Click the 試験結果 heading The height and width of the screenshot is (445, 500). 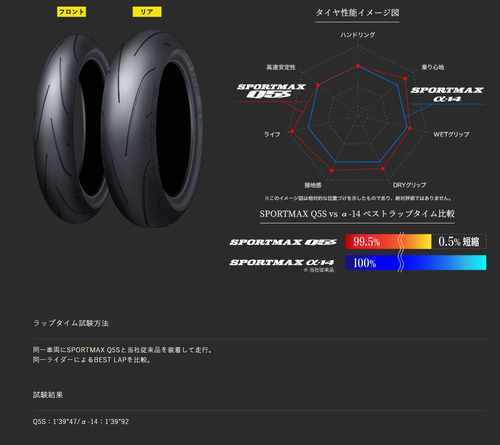pyautogui.click(x=48, y=395)
